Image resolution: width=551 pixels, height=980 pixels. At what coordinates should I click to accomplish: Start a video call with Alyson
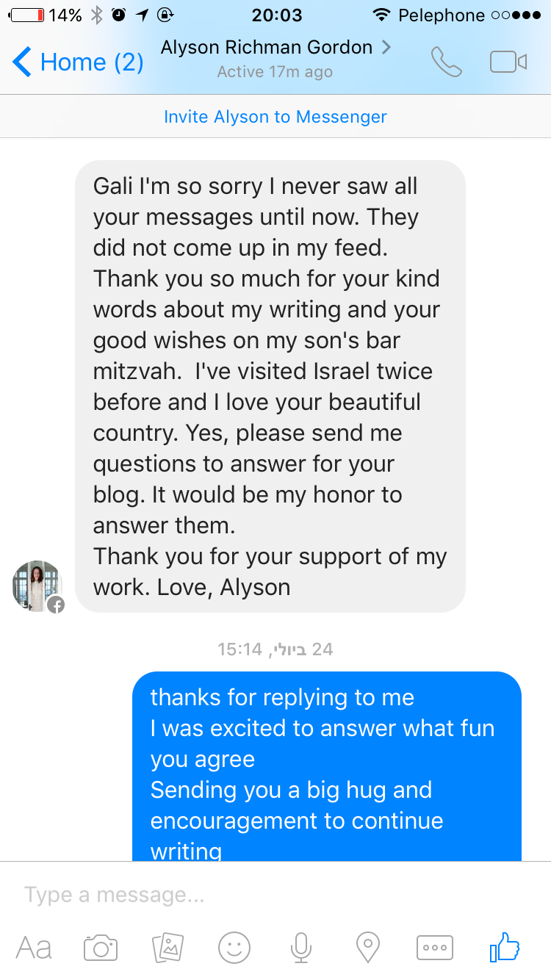(x=508, y=62)
